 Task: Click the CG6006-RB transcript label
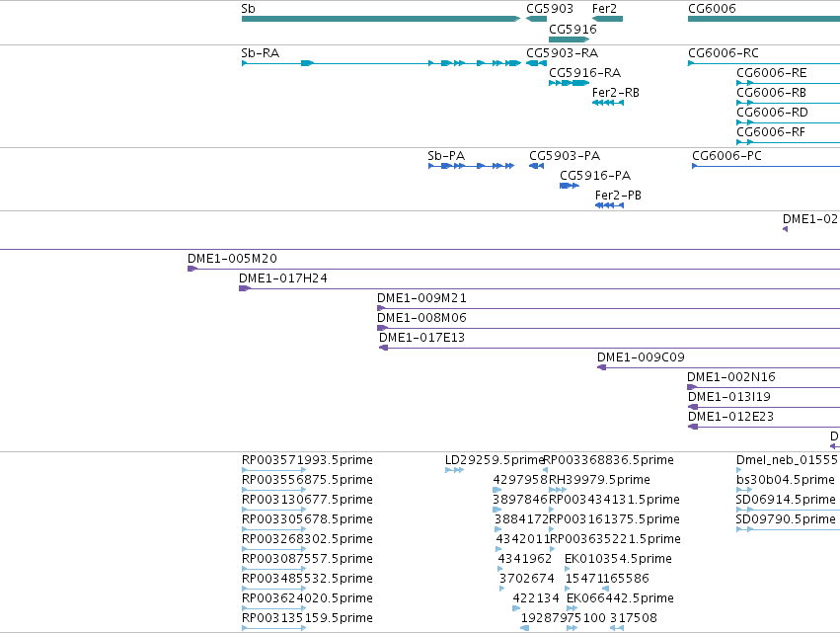coord(772,93)
